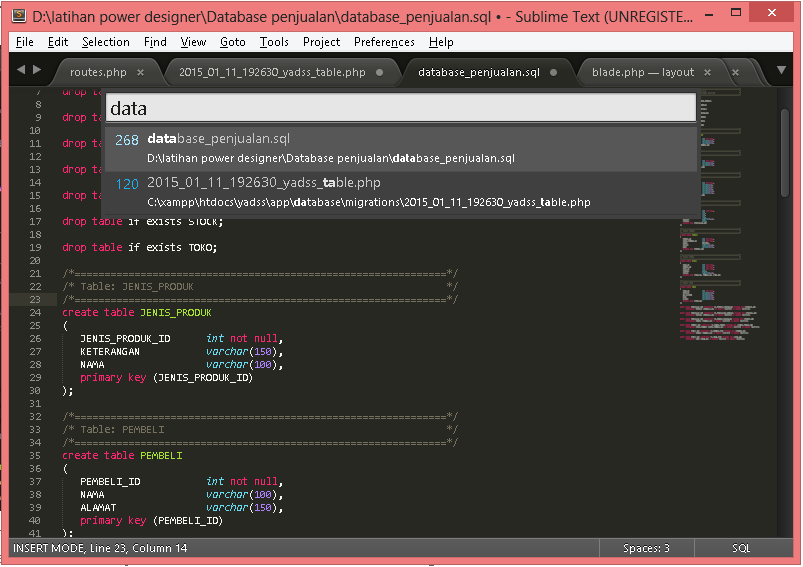
Task: Switch to the 2015_01_11_192630_yadss_table.php tab
Action: tap(272, 72)
